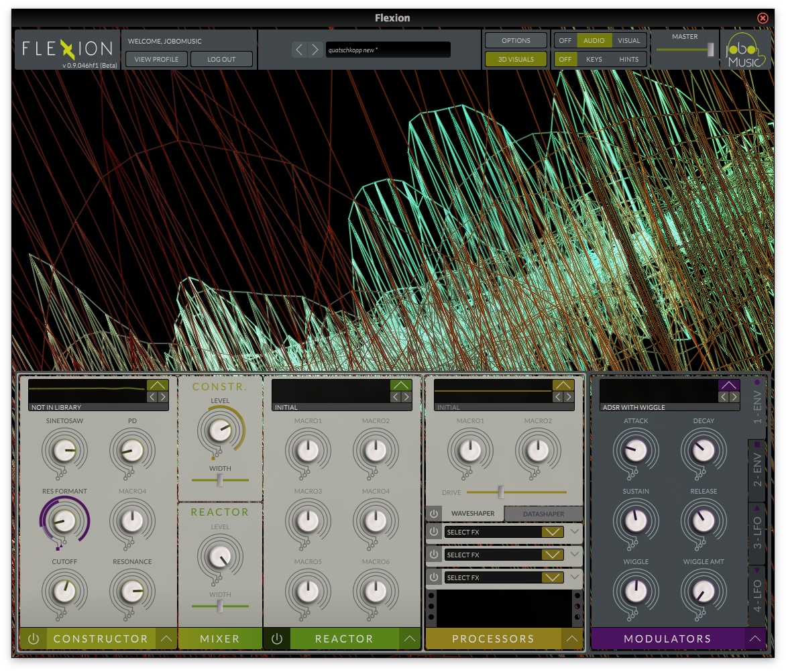This screenshot has width=786, height=672.
Task: Next ADSR WITH WIGGLE preset arrow
Action: [734, 397]
